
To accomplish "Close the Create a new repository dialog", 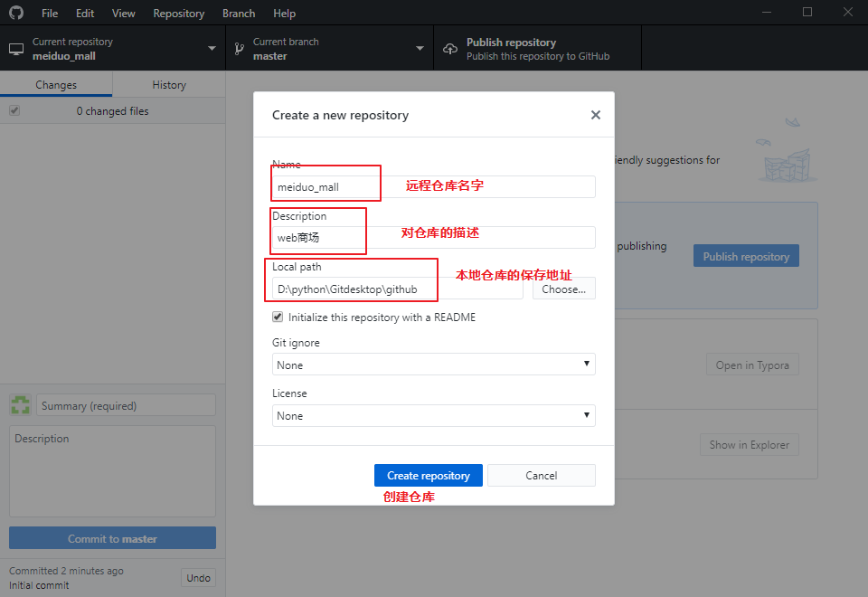I will [596, 115].
